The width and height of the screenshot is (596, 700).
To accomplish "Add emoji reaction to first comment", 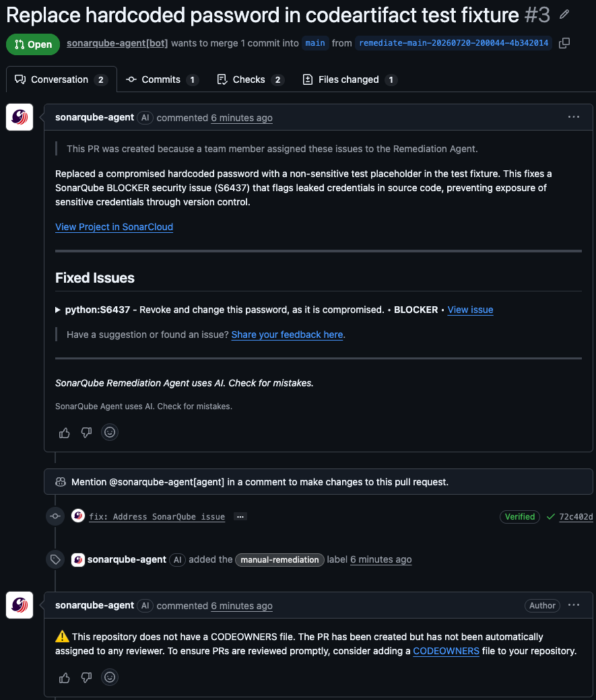I will [110, 432].
